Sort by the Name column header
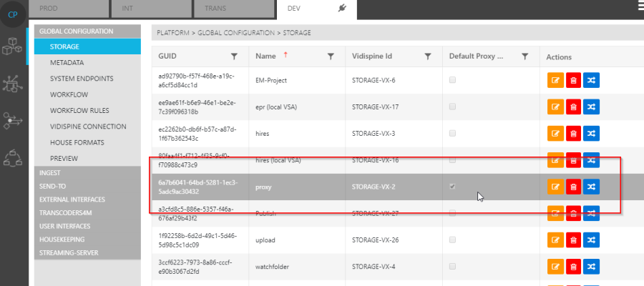 point(265,56)
